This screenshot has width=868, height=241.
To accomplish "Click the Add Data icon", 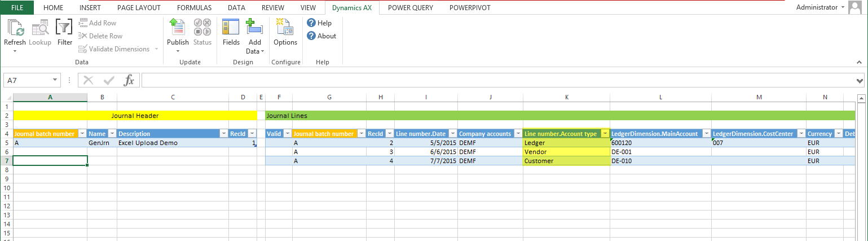I will [x=255, y=28].
